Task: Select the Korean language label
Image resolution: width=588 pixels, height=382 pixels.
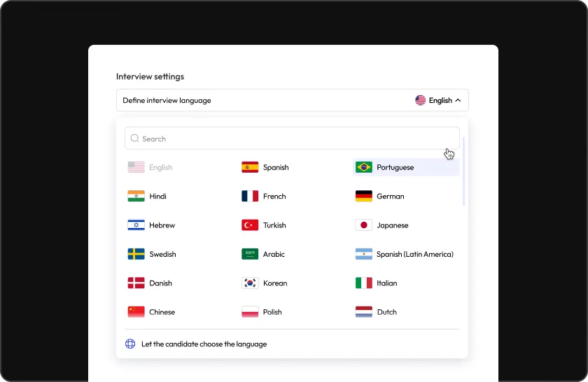Action: pos(275,283)
